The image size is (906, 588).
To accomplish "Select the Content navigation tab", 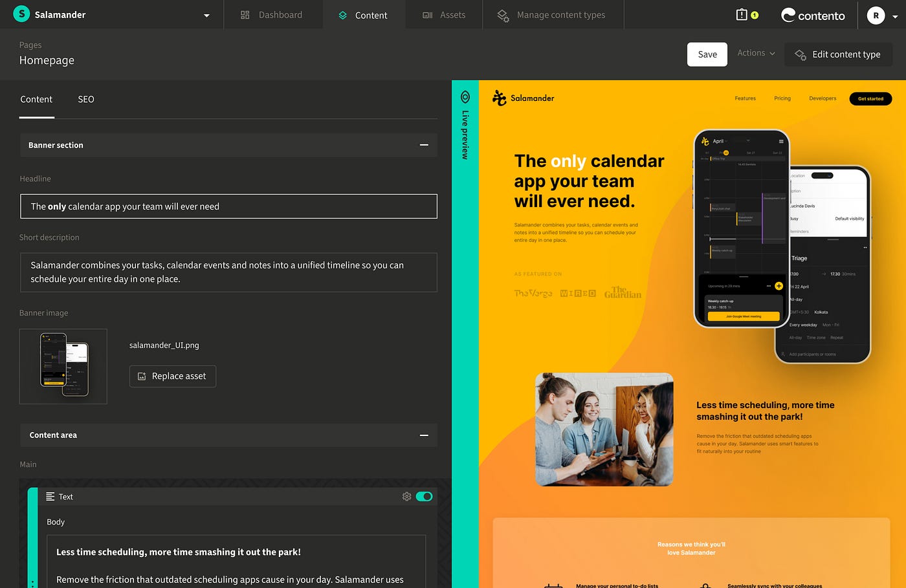I will [364, 14].
